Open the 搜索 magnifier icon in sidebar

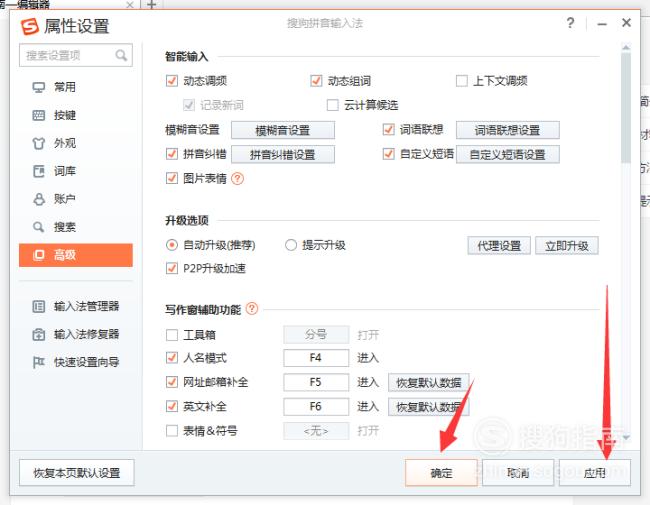point(39,227)
